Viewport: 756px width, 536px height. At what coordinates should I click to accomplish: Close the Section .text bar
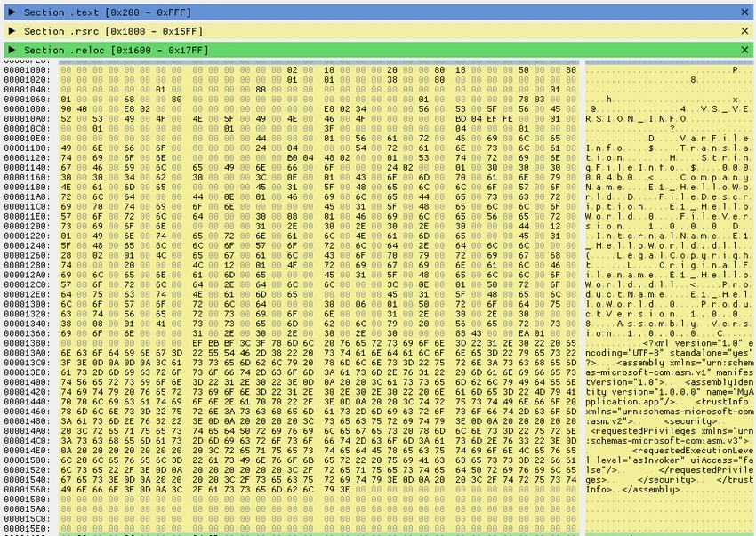(744, 12)
